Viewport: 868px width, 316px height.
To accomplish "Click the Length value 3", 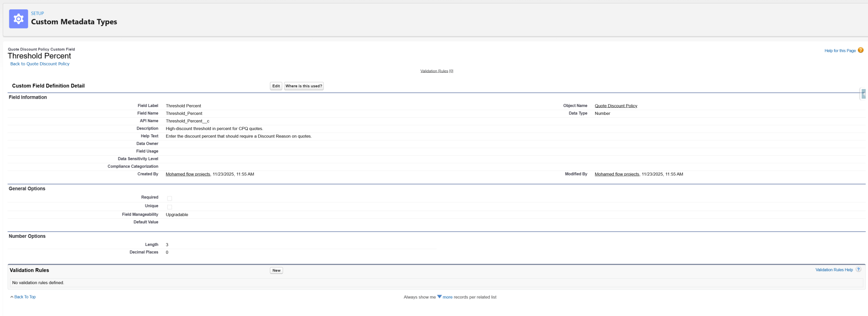I will pyautogui.click(x=167, y=245).
